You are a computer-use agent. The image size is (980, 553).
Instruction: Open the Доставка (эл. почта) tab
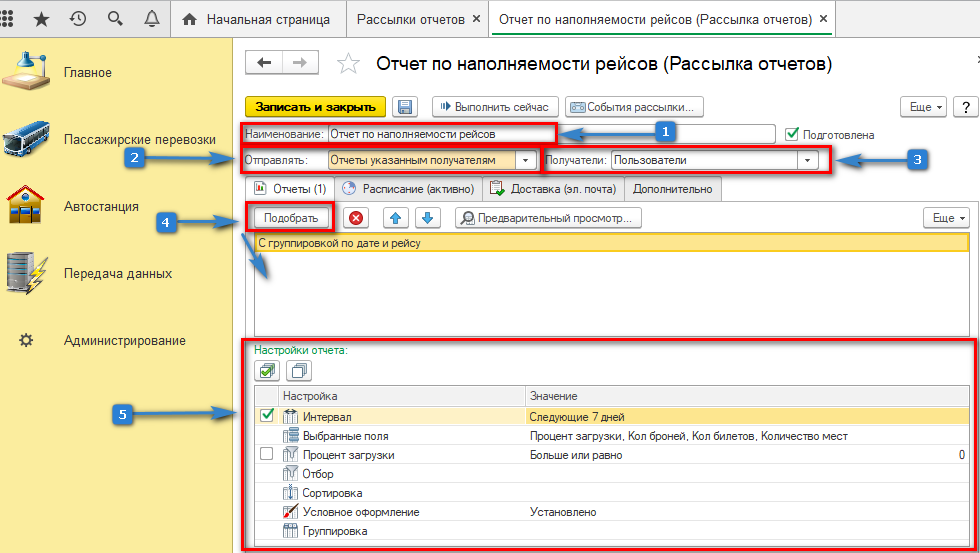tap(553, 188)
